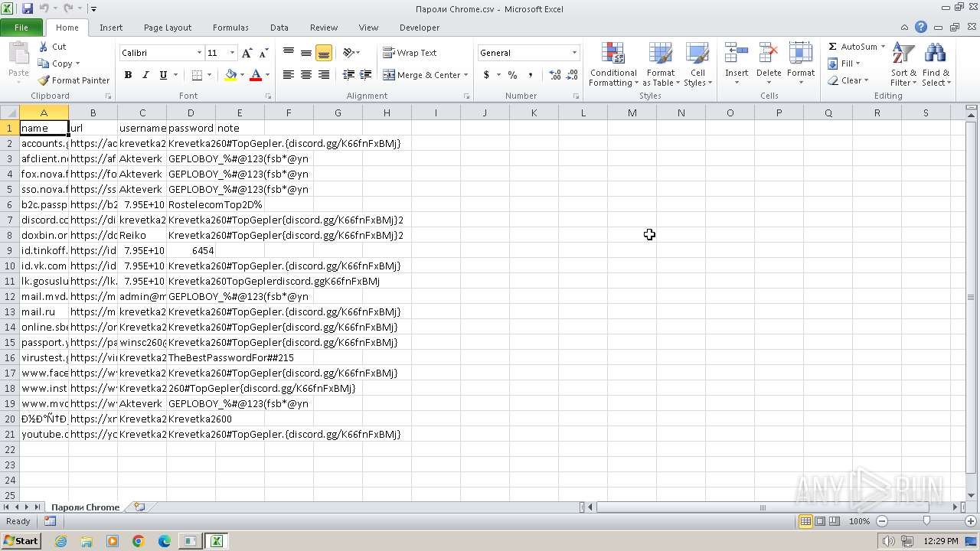
Task: Switch to Formulas ribbon tab
Action: point(230,28)
